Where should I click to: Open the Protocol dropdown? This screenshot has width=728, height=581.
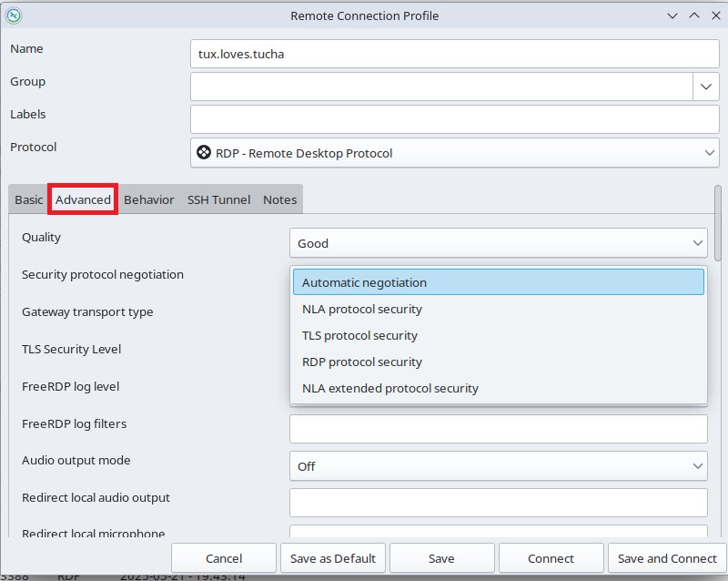pos(454,153)
